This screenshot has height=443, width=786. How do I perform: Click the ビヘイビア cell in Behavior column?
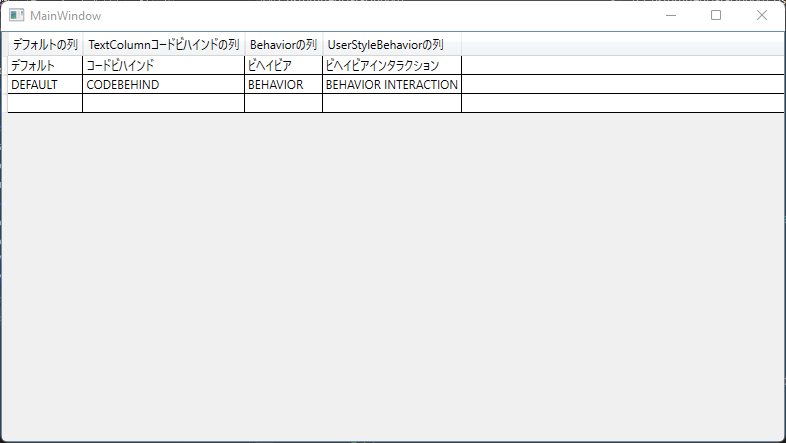(x=283, y=66)
